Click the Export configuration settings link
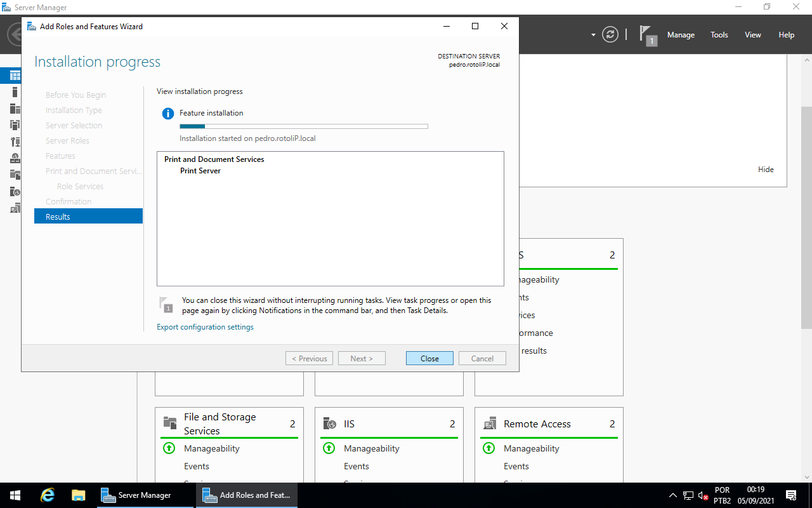 click(x=205, y=326)
